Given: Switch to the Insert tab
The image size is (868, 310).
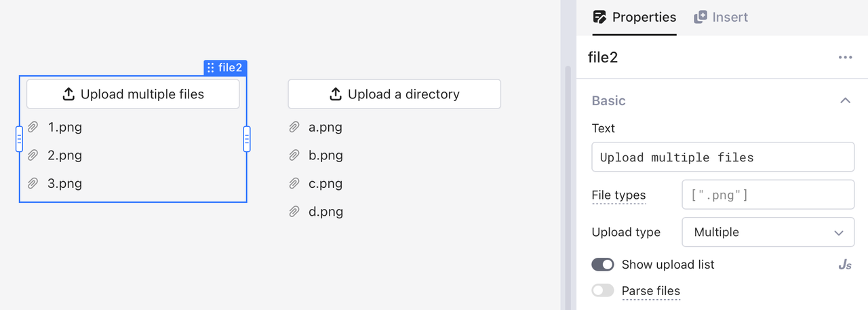Looking at the screenshot, I should [x=721, y=18].
